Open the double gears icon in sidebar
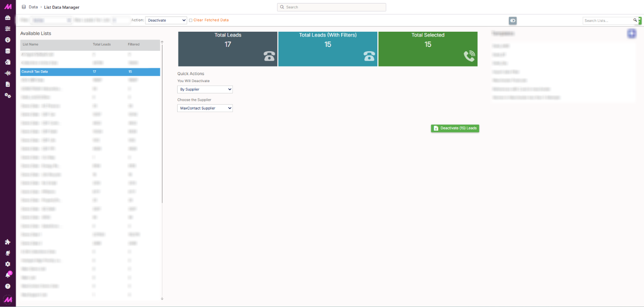Viewport: 644px width, 307px height. click(x=8, y=95)
